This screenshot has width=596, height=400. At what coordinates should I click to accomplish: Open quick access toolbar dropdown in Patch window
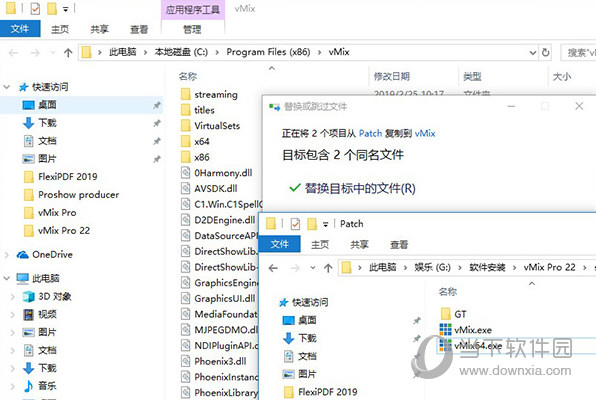(325, 224)
